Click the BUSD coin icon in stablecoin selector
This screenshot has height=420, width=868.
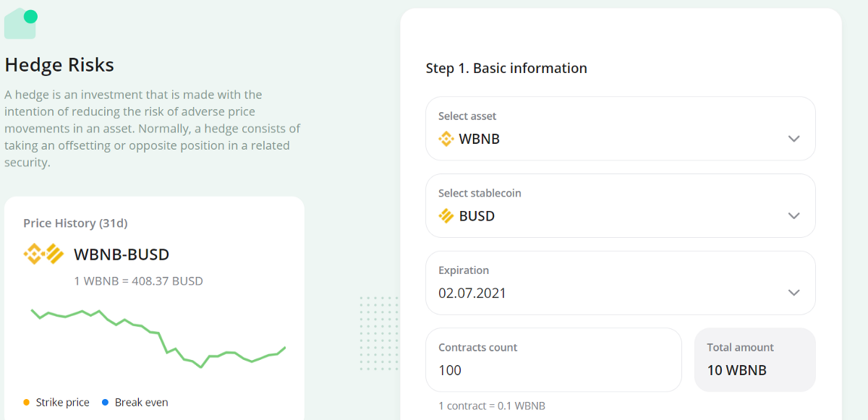point(446,216)
